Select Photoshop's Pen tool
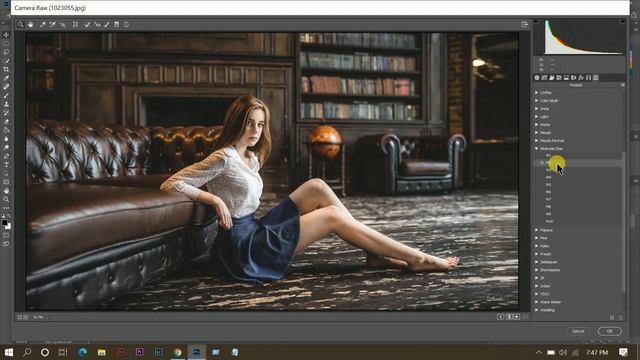This screenshot has height=360, width=640. pos(6,156)
